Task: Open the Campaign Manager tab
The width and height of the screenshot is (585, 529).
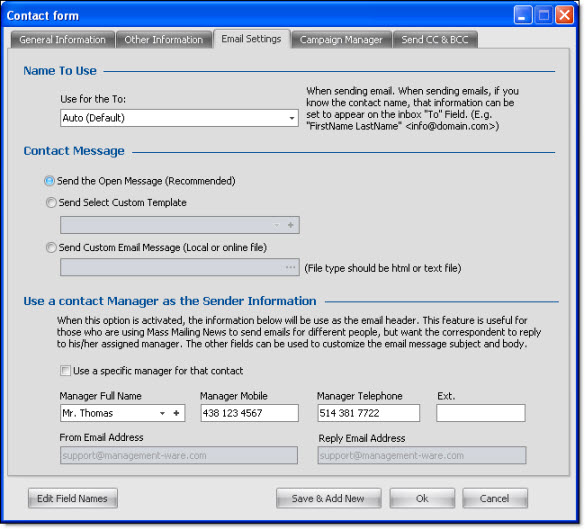Action: click(341, 40)
